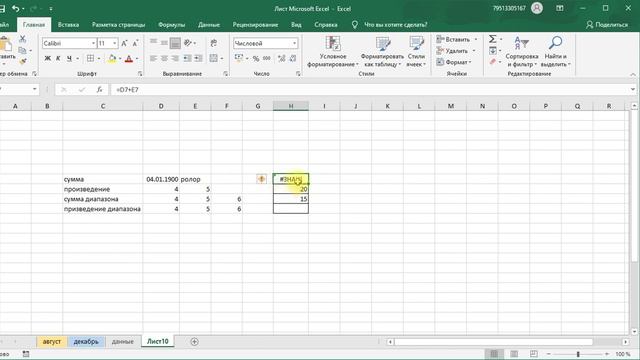
Task: Switch to page layout view icon
Action: (514, 353)
